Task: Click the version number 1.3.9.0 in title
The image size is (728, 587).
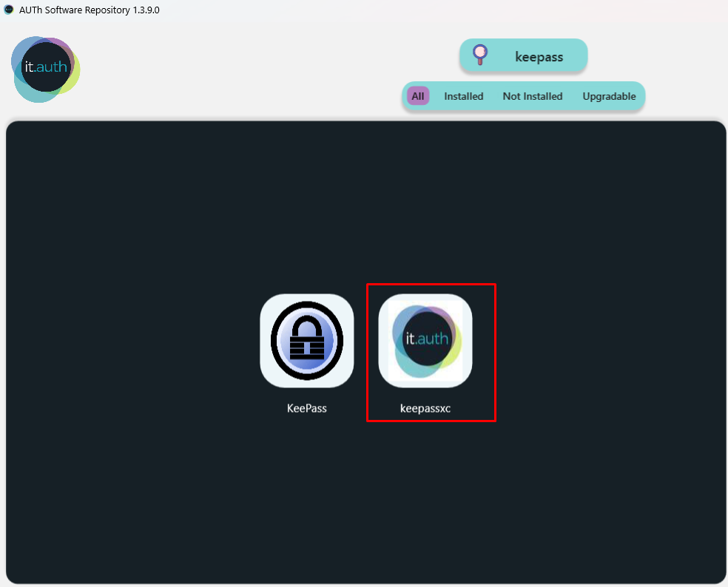Action: [x=142, y=10]
